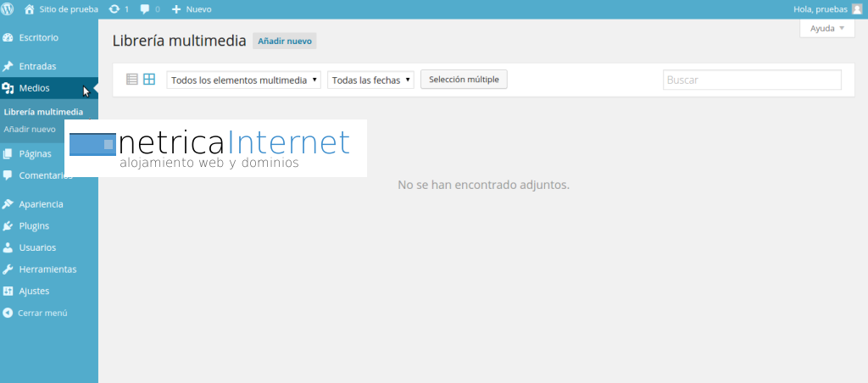This screenshot has height=383, width=868.
Task: Click the Plugins plug icon
Action: pyautogui.click(x=8, y=225)
